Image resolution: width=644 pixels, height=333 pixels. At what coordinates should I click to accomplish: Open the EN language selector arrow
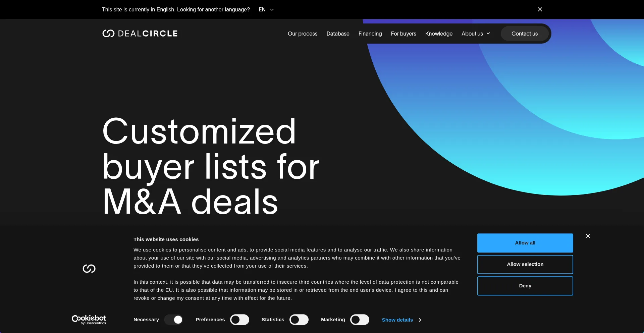[x=272, y=9]
